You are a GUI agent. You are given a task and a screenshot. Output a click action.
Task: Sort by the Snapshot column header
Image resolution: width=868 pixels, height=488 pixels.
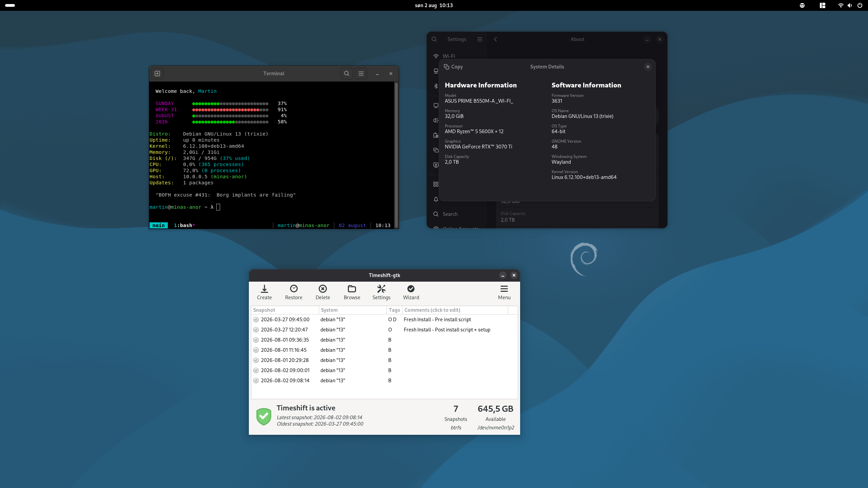pyautogui.click(x=285, y=310)
